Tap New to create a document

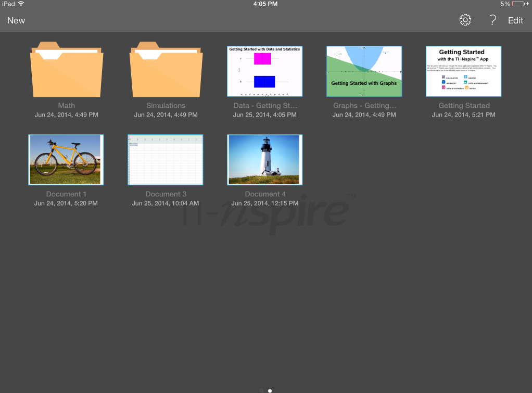tap(16, 20)
